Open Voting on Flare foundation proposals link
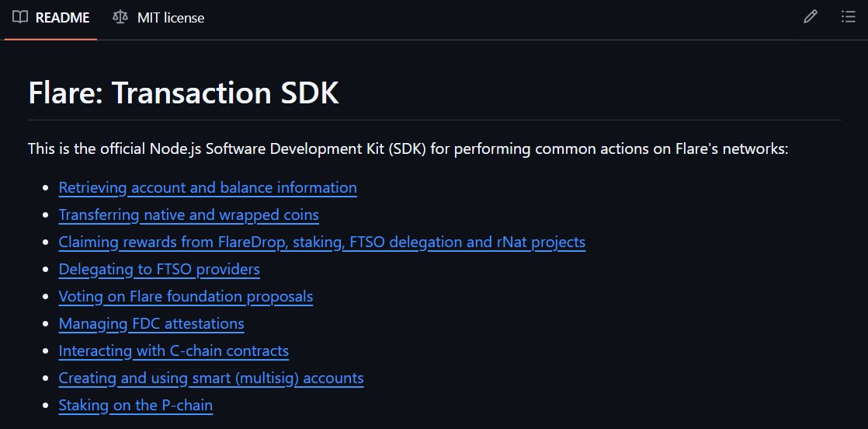The image size is (868, 429). [x=186, y=297]
